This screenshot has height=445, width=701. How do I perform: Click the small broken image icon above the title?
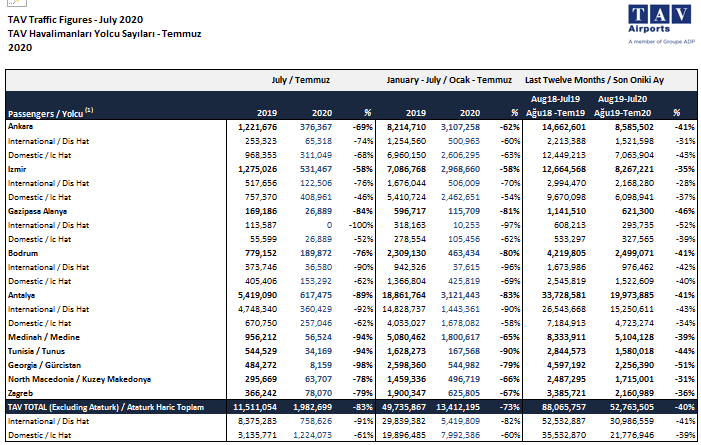(x=17, y=3)
